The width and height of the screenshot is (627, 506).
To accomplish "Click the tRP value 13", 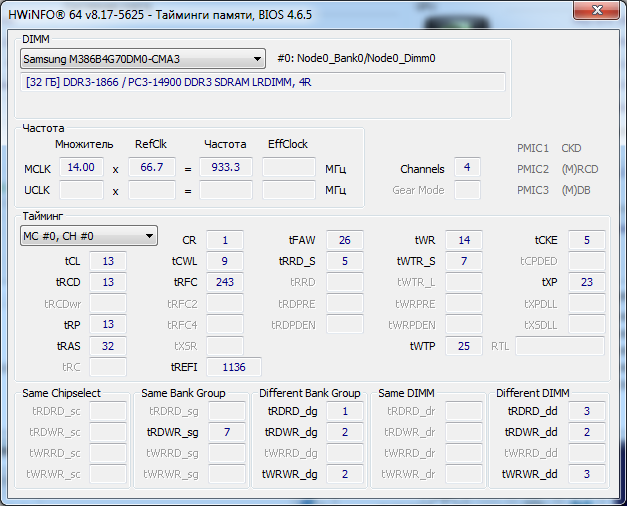I will pos(108,324).
